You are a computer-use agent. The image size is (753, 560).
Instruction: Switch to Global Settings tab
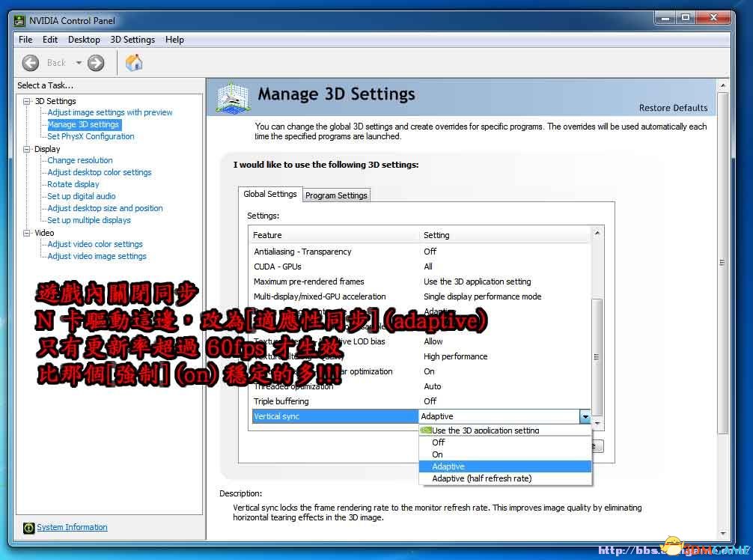click(270, 194)
